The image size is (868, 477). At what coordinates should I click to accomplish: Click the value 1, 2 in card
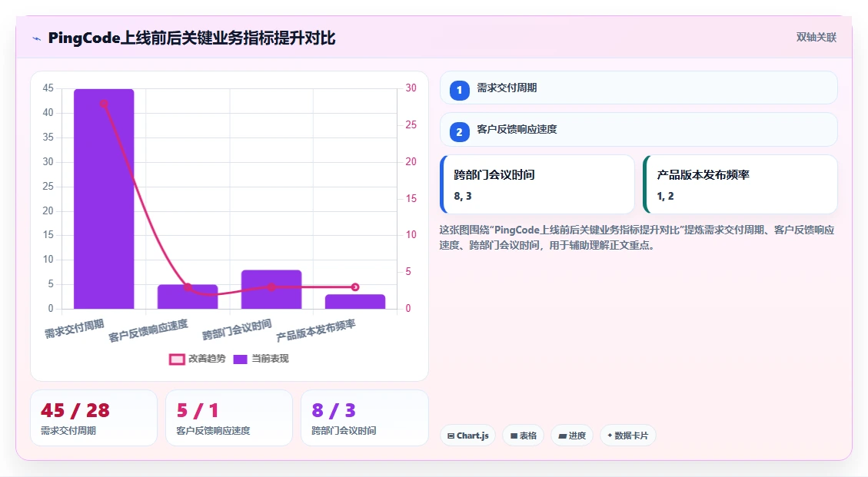click(x=665, y=196)
